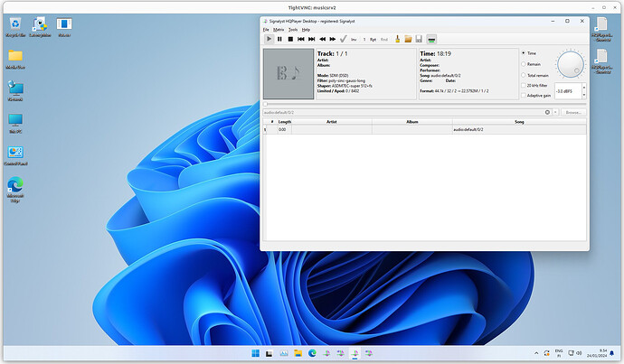Open the Tools menu
This screenshot has width=624, height=364.
coord(293,30)
